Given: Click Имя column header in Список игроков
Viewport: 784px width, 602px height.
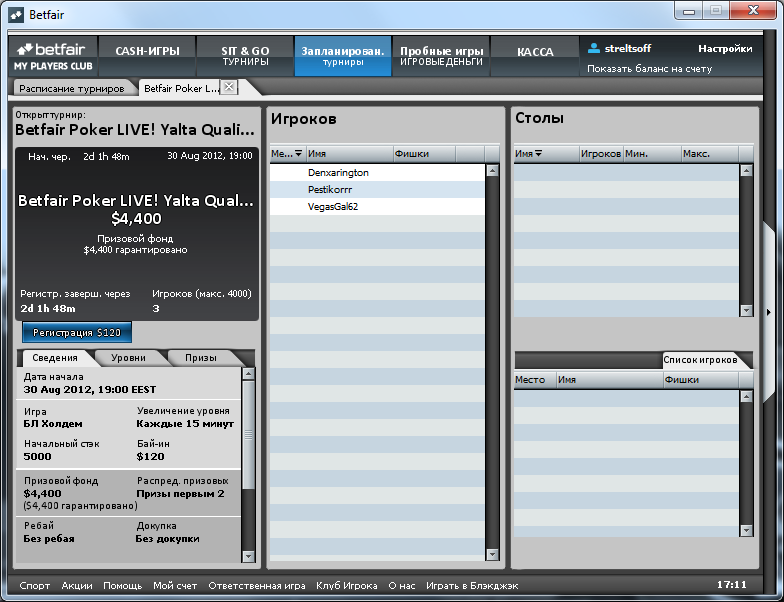Looking at the screenshot, I should coord(610,380).
